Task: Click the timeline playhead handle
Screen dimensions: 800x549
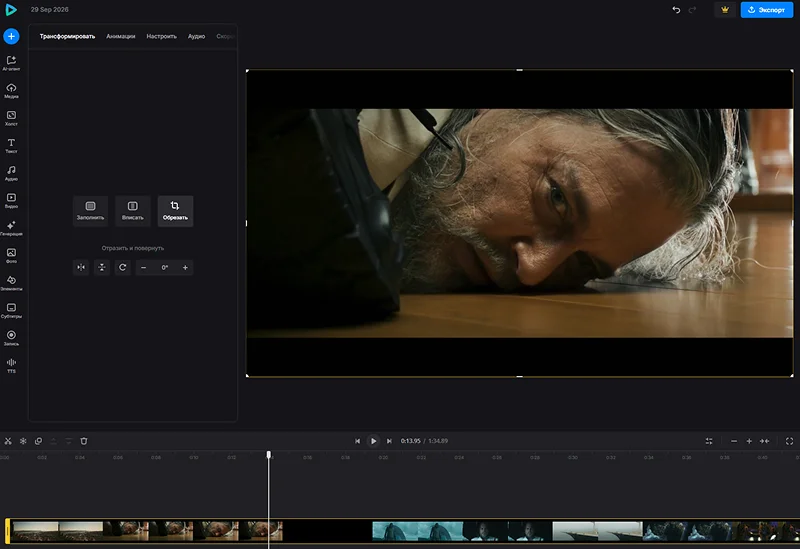Action: [x=269, y=454]
